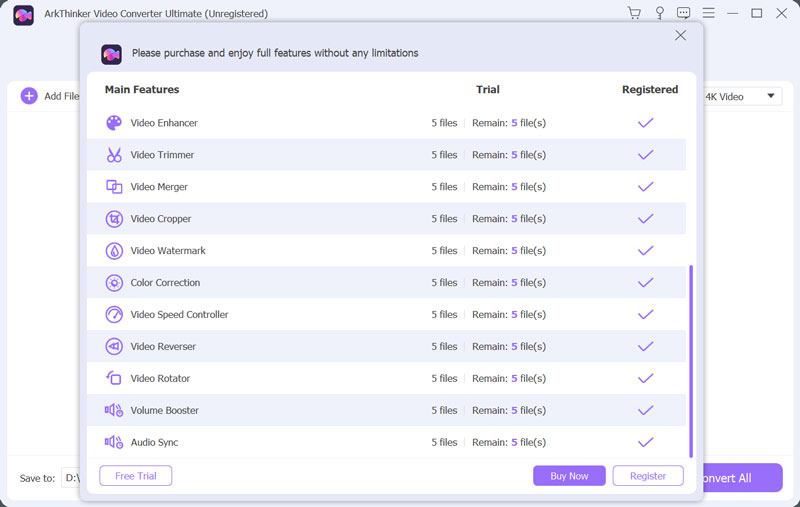The width and height of the screenshot is (800, 507).
Task: Click the logo icon in purchase dialog header
Action: [111, 54]
